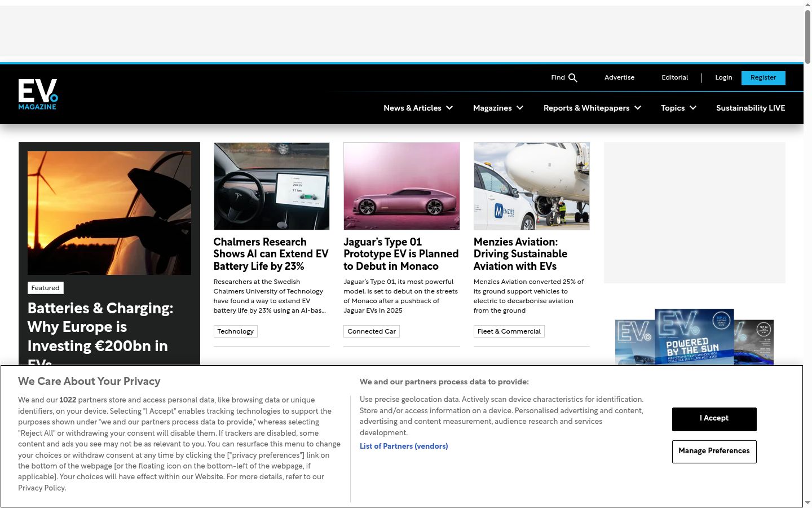Open search via the Find magnifier icon

coord(573,78)
